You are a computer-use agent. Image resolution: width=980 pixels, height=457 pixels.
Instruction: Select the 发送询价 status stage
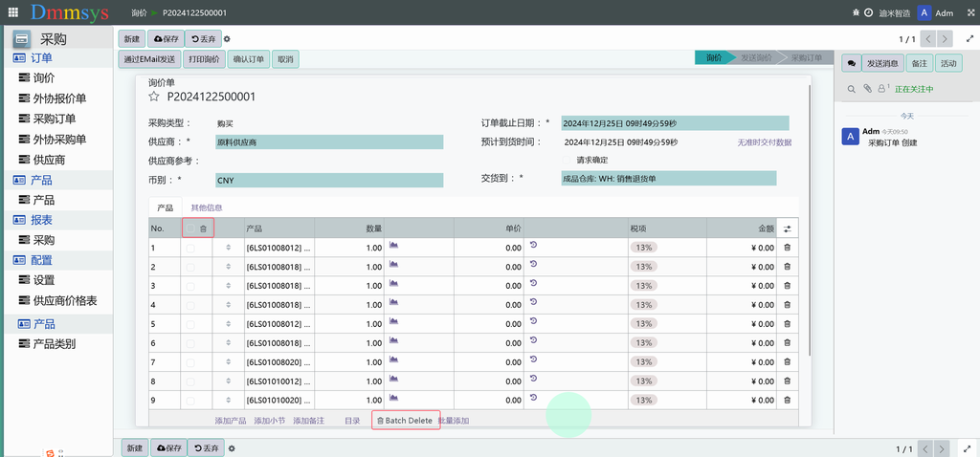coord(756,57)
